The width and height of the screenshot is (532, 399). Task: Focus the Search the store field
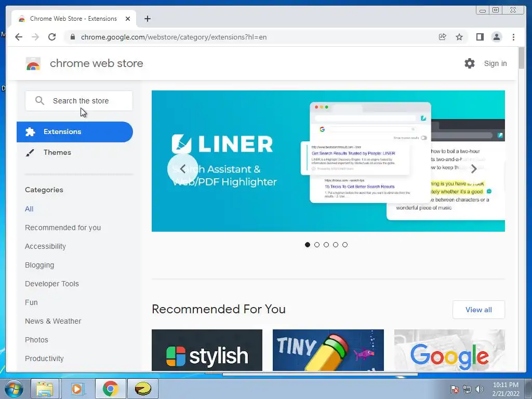pos(79,100)
